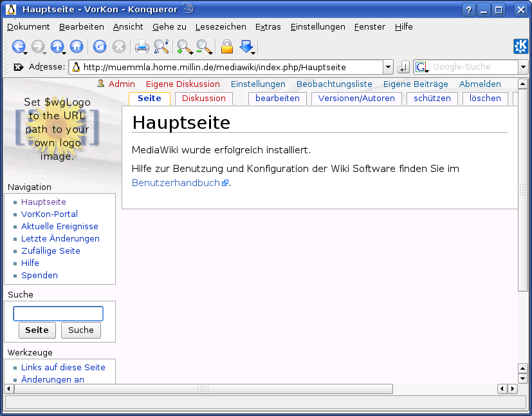This screenshot has height=416, width=532.
Task: Open the Benutzerhandbuch link
Action: click(176, 183)
